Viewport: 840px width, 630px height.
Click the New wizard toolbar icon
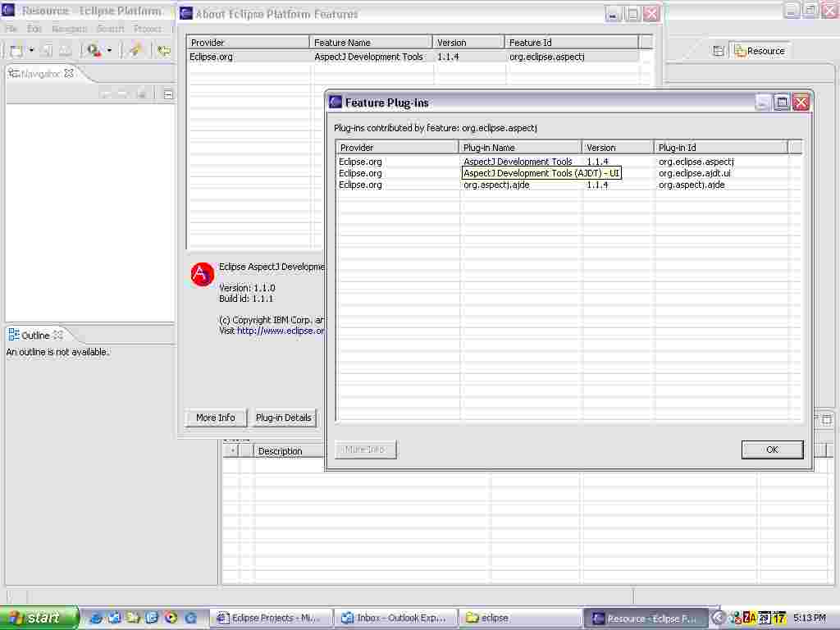click(x=16, y=51)
